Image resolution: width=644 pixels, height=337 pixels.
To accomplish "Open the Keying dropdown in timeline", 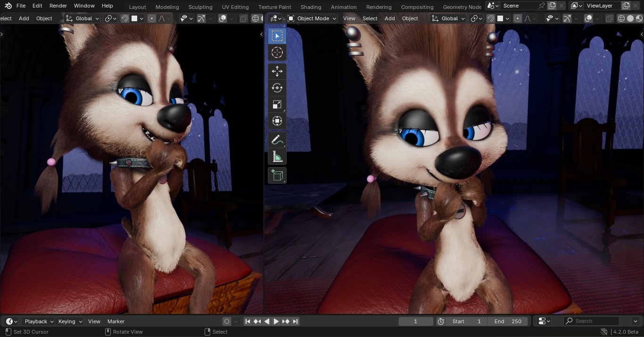I will point(70,321).
